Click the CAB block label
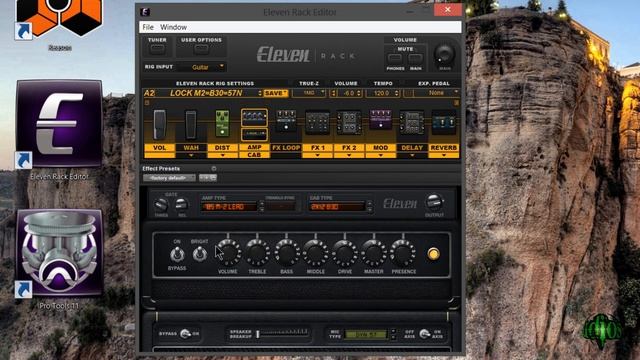This screenshot has height=360, width=640. [x=254, y=155]
